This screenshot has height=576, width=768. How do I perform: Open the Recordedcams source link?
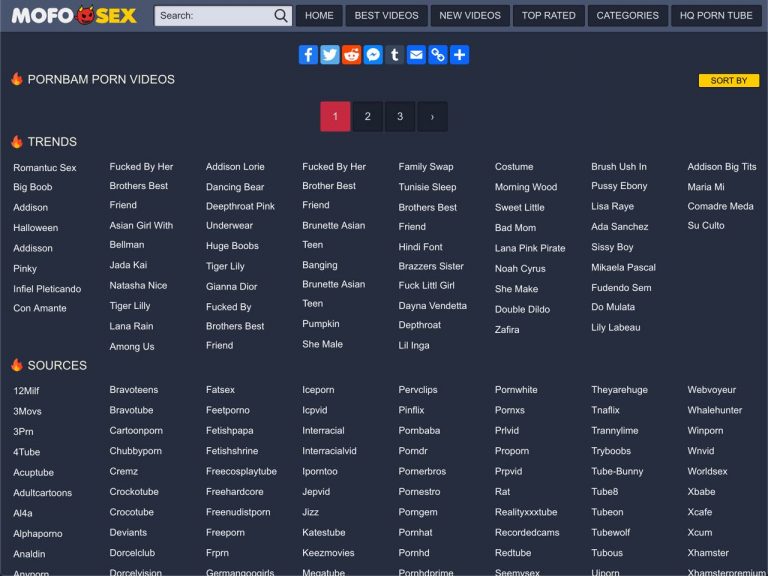tap(527, 532)
